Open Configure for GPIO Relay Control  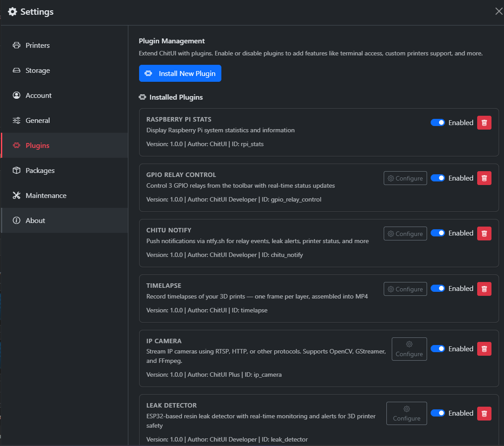[x=405, y=178]
